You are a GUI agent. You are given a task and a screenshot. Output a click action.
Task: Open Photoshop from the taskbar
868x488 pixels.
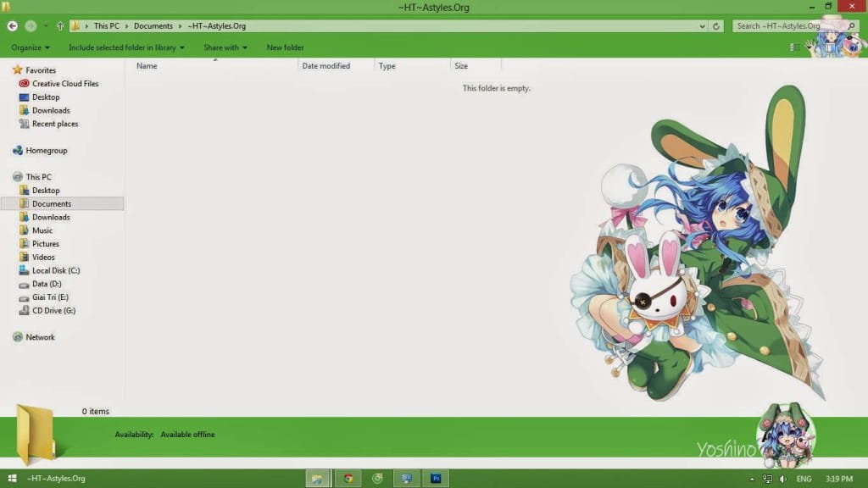tap(437, 478)
